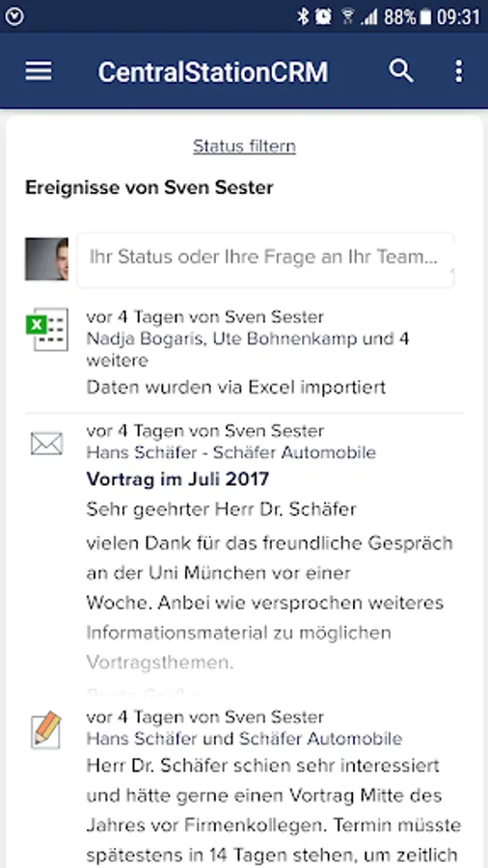
Task: Open the Vortrag im Juli 2017 email
Action: (177, 478)
